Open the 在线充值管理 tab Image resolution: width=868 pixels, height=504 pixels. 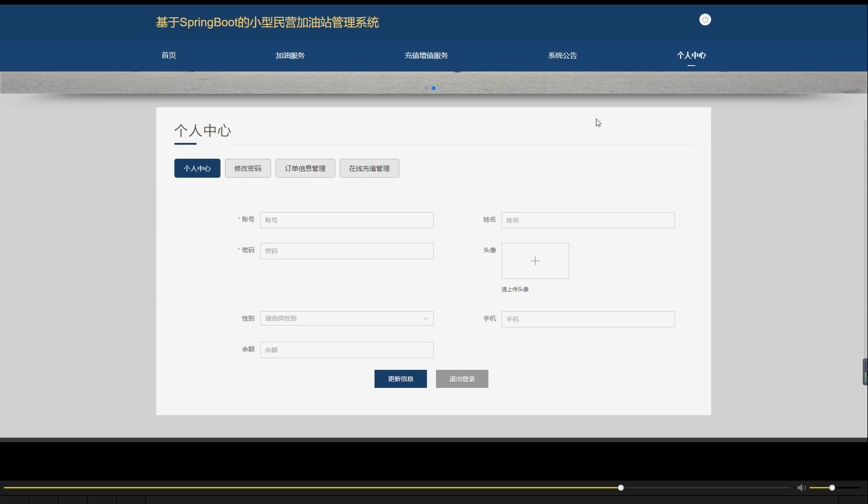369,168
